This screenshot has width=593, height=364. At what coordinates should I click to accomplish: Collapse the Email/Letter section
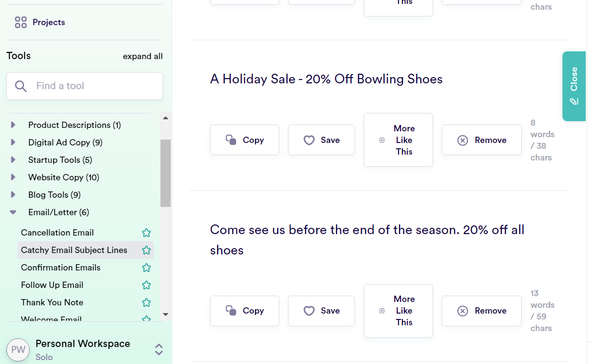click(14, 212)
